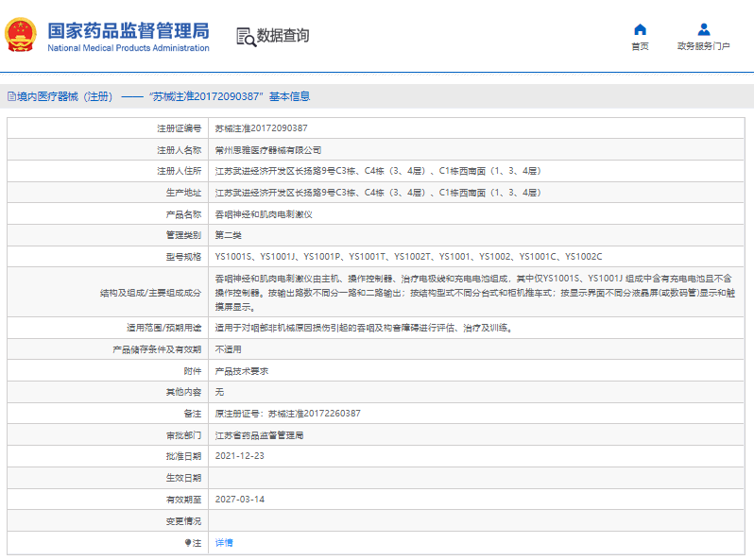The width and height of the screenshot is (754, 560).
Task: Click the 数据查询 search document icon
Action: pyautogui.click(x=246, y=37)
